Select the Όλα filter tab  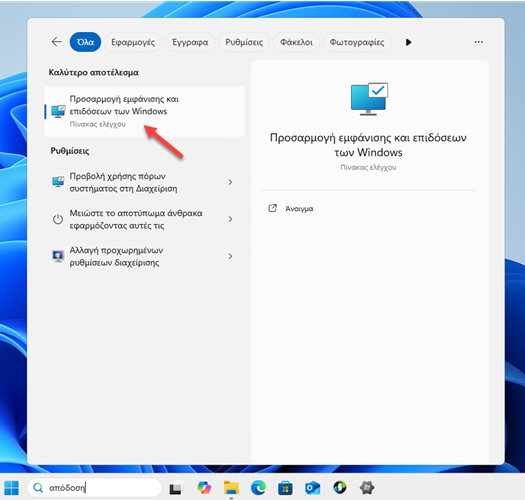[85, 42]
